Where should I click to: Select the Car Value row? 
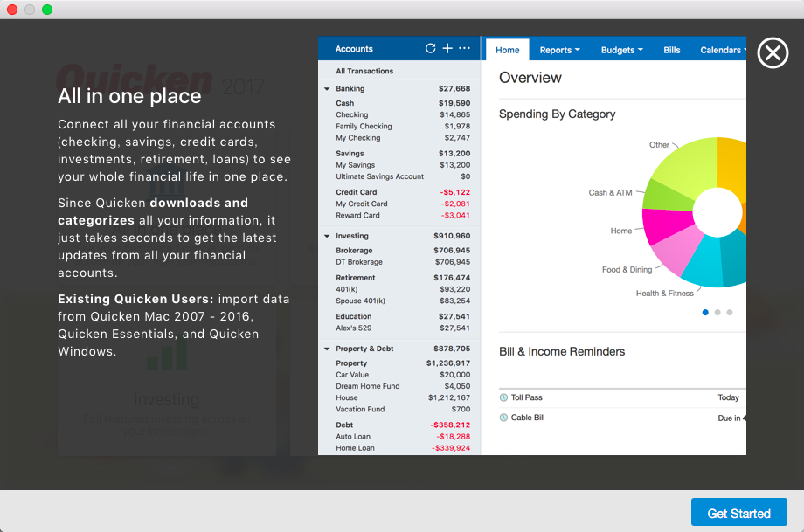(x=399, y=375)
